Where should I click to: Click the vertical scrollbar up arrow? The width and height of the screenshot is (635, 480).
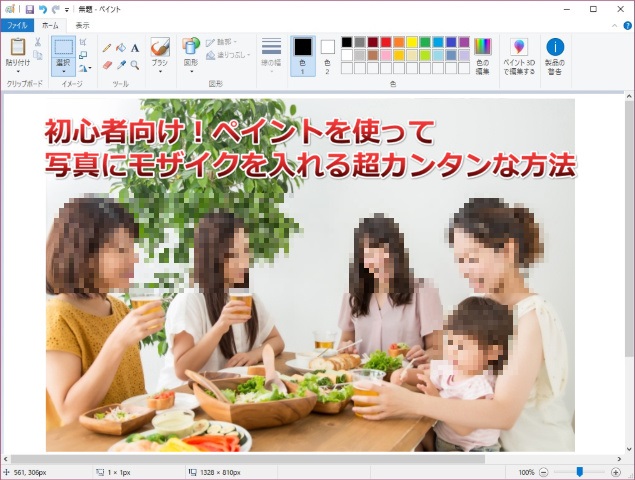click(629, 96)
